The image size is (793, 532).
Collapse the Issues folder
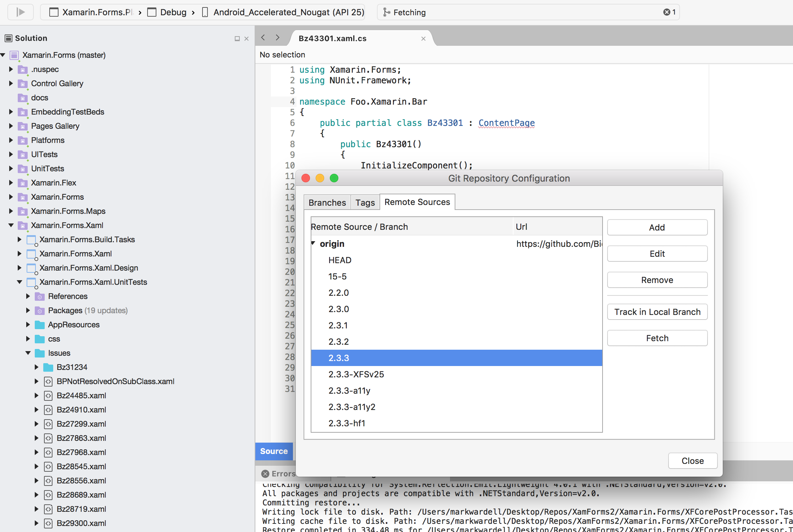(28, 353)
